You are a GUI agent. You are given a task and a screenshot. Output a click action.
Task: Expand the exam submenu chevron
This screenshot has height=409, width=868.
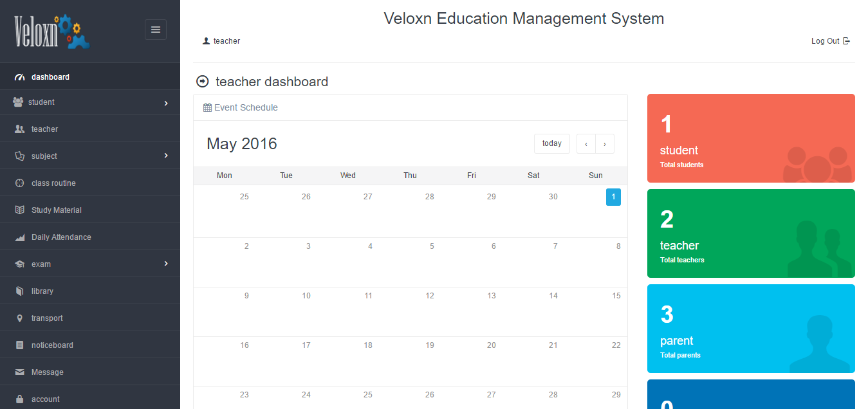point(166,264)
